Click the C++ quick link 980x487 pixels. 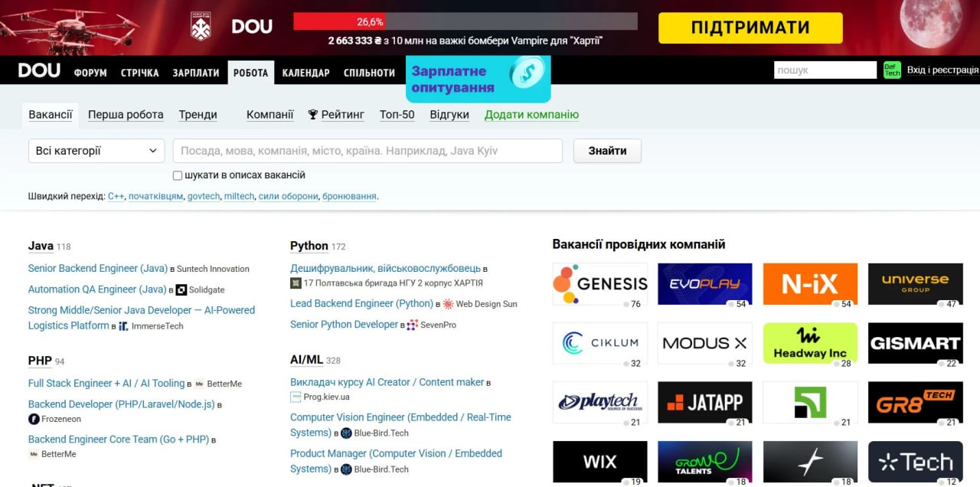[116, 196]
